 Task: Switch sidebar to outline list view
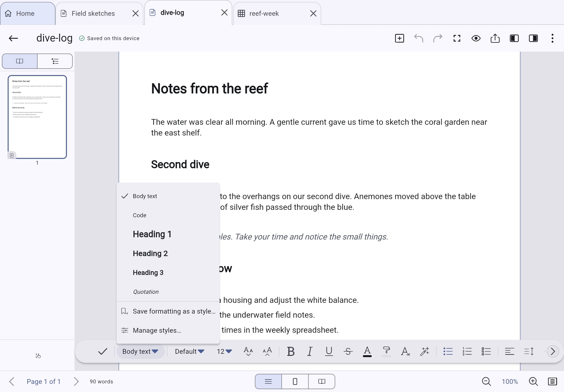click(55, 61)
